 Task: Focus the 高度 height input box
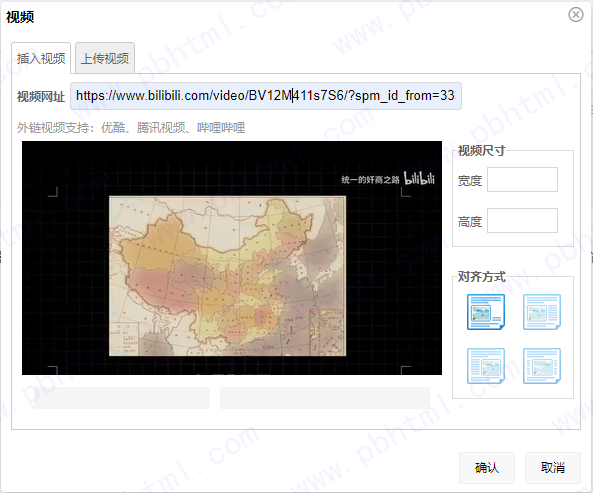point(522,220)
